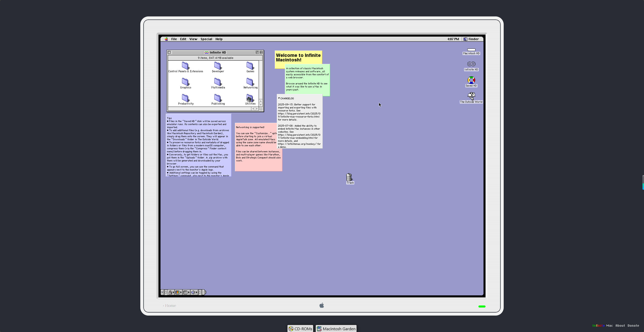This screenshot has width=644, height=332.
Task: Open the Developer folder
Action: [218, 66]
